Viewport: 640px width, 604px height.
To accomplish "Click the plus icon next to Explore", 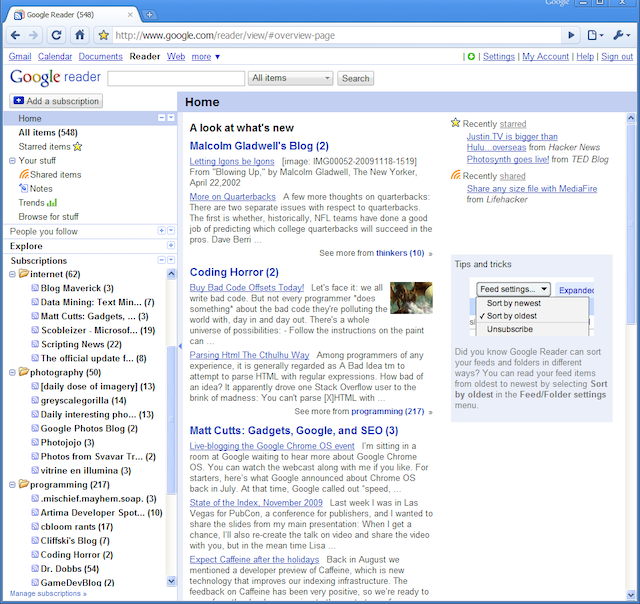I will tap(171, 245).
